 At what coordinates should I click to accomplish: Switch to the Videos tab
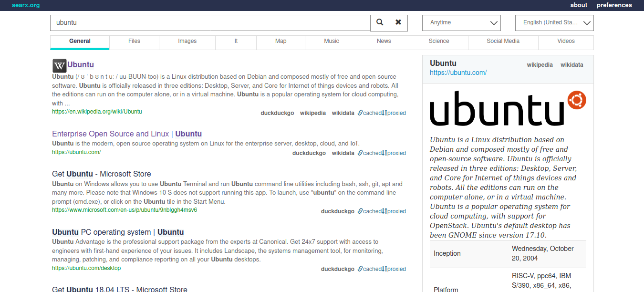(566, 42)
